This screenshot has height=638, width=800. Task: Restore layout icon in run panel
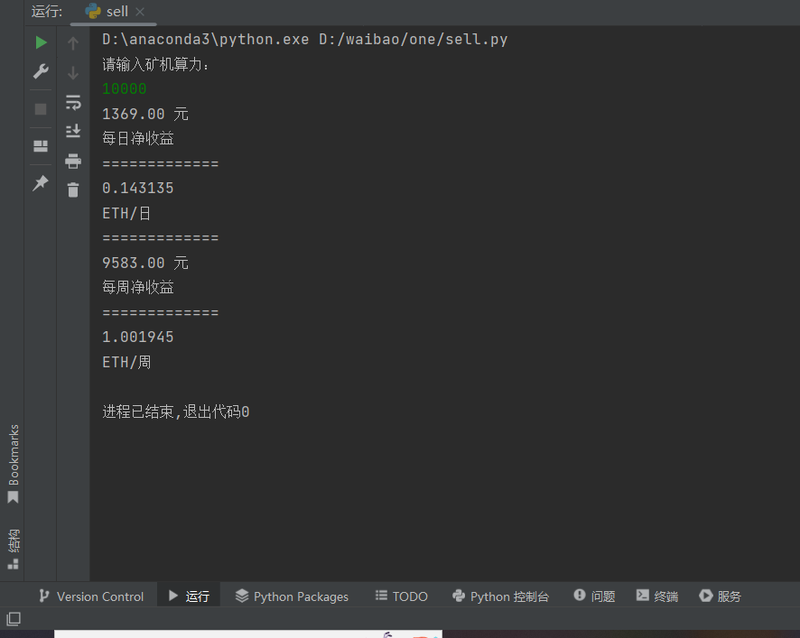coord(40,146)
